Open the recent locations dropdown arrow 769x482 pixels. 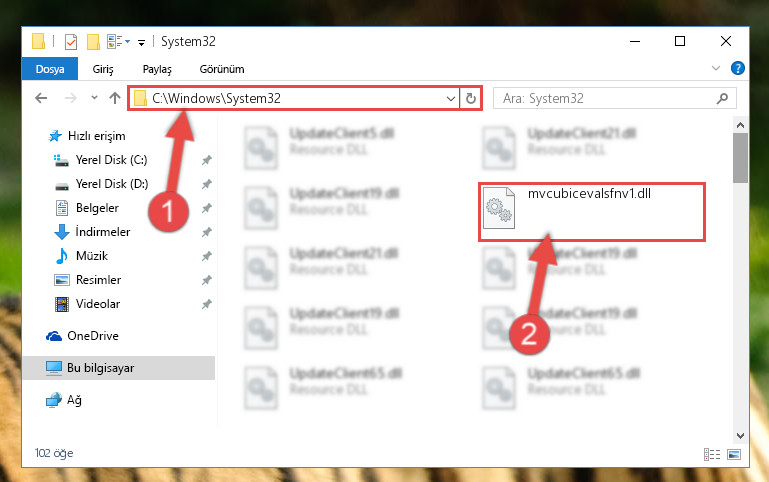pyautogui.click(x=94, y=98)
